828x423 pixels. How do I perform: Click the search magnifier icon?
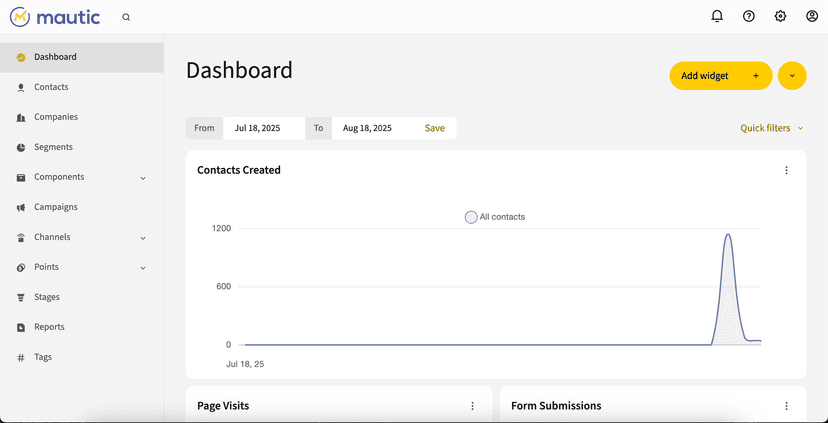pyautogui.click(x=126, y=17)
